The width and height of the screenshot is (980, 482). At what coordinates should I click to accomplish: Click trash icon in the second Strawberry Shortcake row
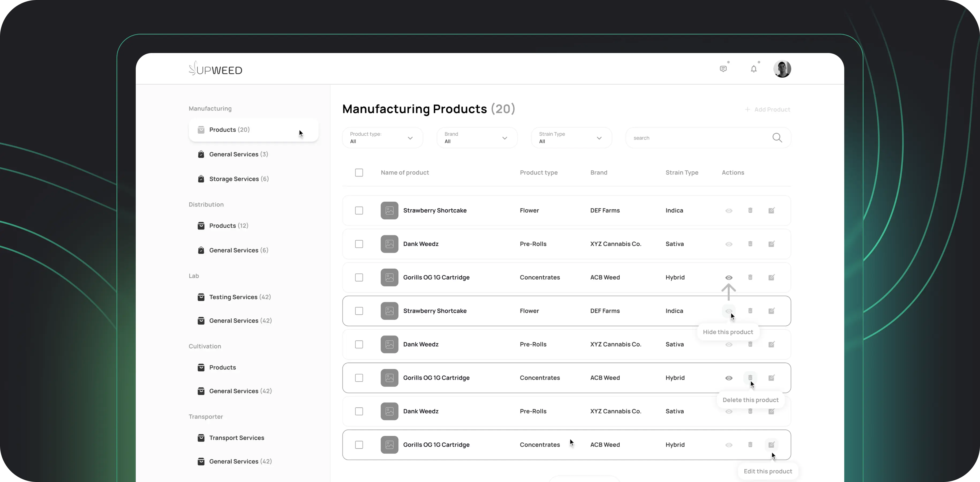(750, 311)
